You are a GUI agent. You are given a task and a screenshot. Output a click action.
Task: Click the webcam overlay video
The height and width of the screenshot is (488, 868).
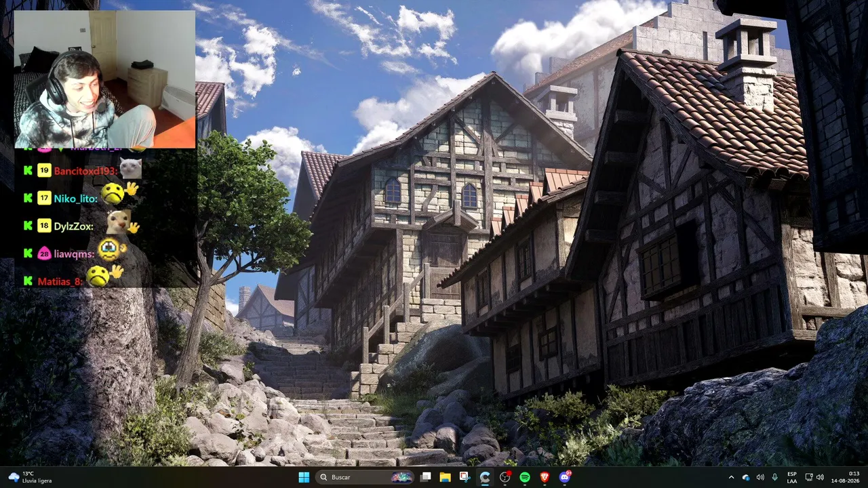pyautogui.click(x=104, y=79)
